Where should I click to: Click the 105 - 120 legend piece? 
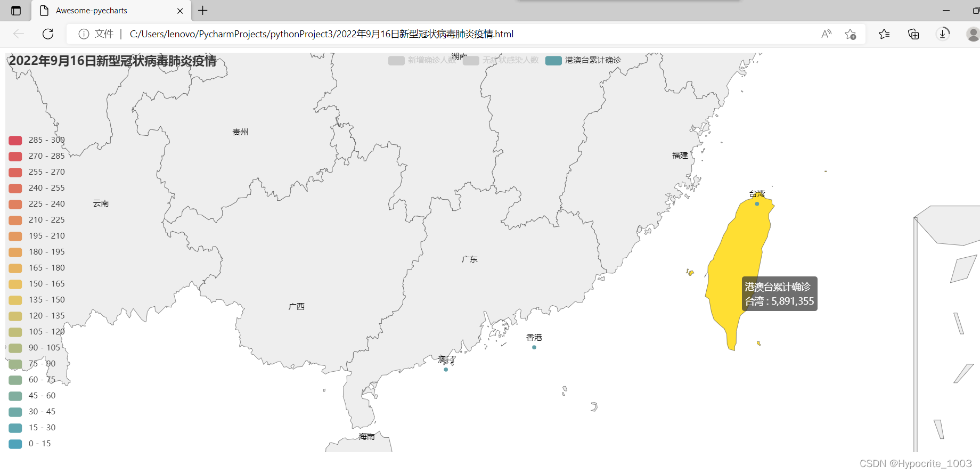(37, 332)
